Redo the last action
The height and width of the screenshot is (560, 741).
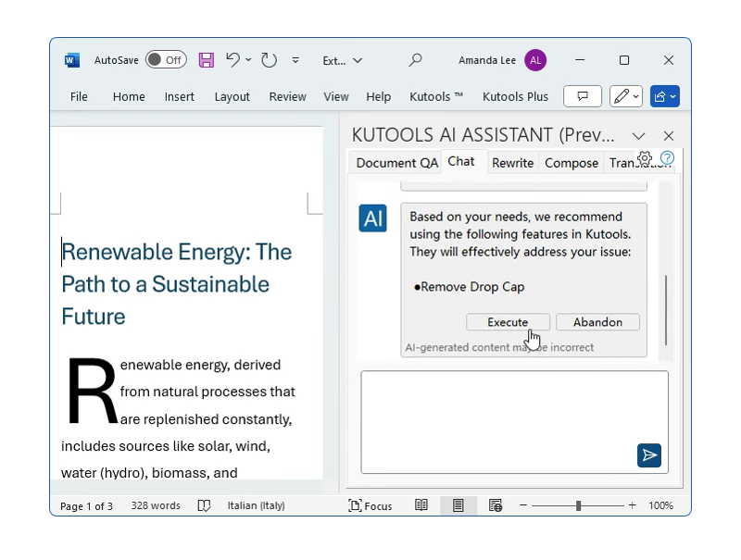[269, 60]
